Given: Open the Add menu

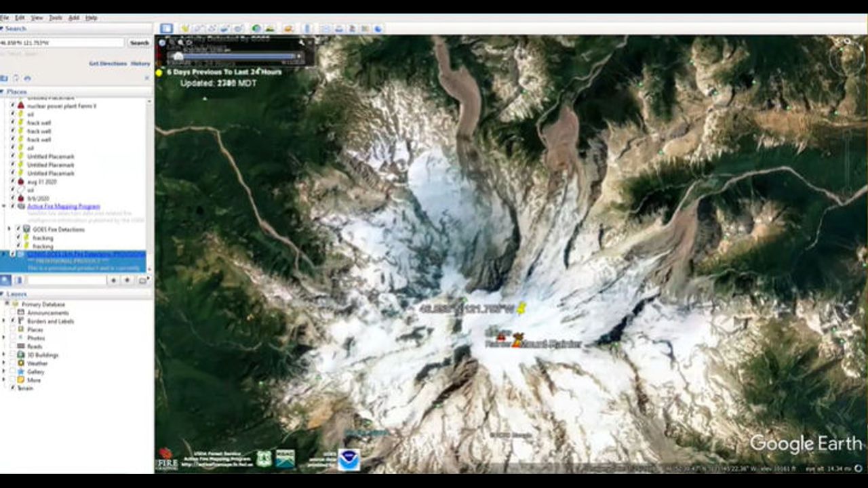Looking at the screenshot, I should (x=73, y=18).
